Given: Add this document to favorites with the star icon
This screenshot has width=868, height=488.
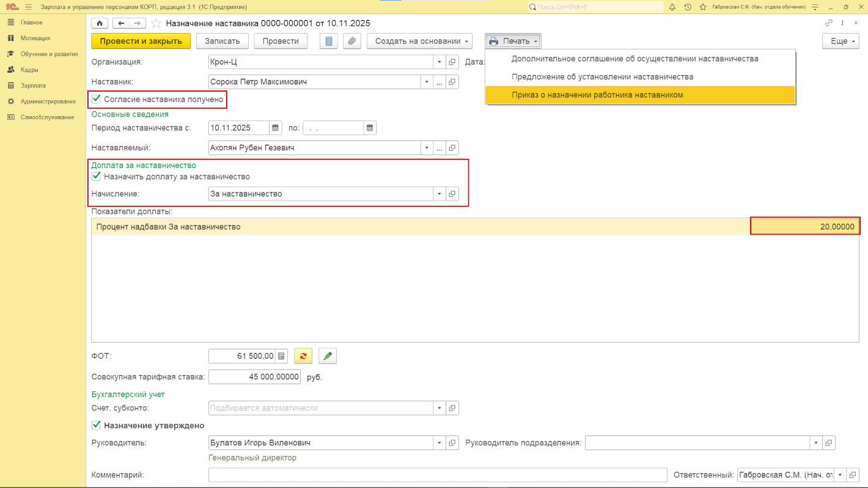Looking at the screenshot, I should click(156, 23).
